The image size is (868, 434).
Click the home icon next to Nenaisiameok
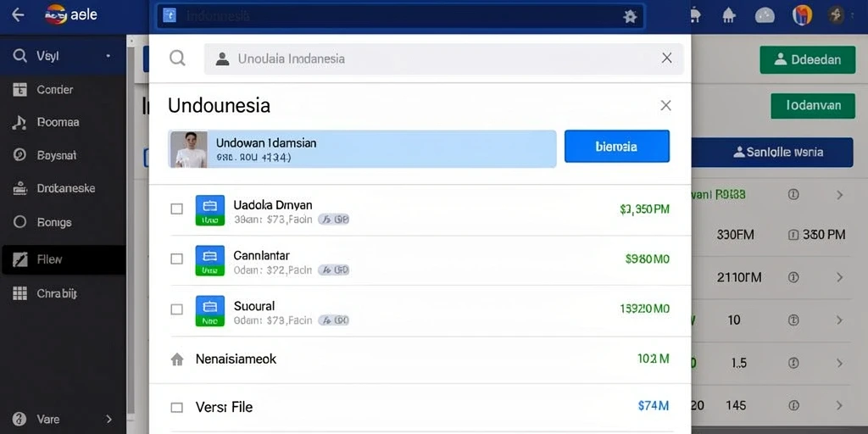click(177, 359)
